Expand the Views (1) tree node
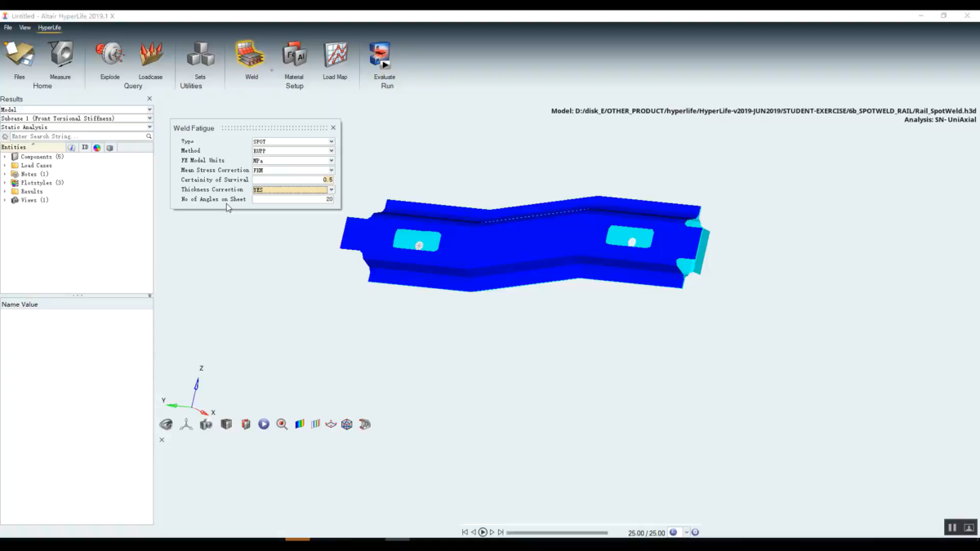Screen dimensions: 980x551 coord(5,200)
